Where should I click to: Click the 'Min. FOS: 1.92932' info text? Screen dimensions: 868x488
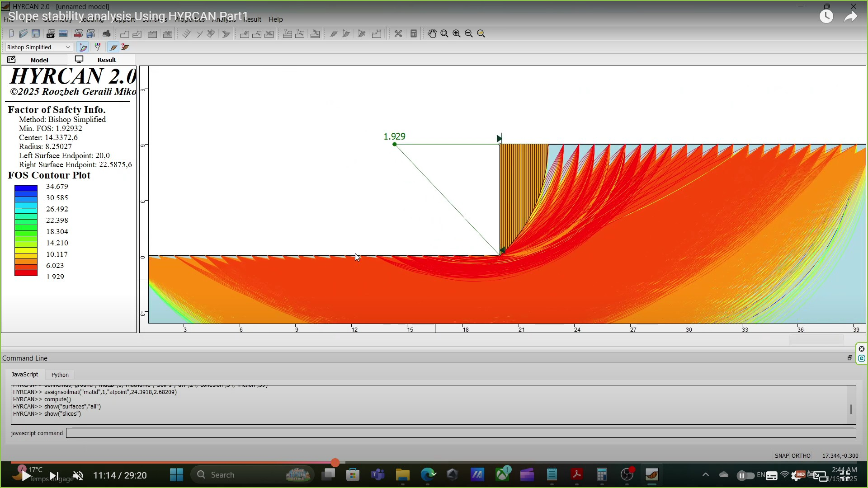(x=51, y=128)
